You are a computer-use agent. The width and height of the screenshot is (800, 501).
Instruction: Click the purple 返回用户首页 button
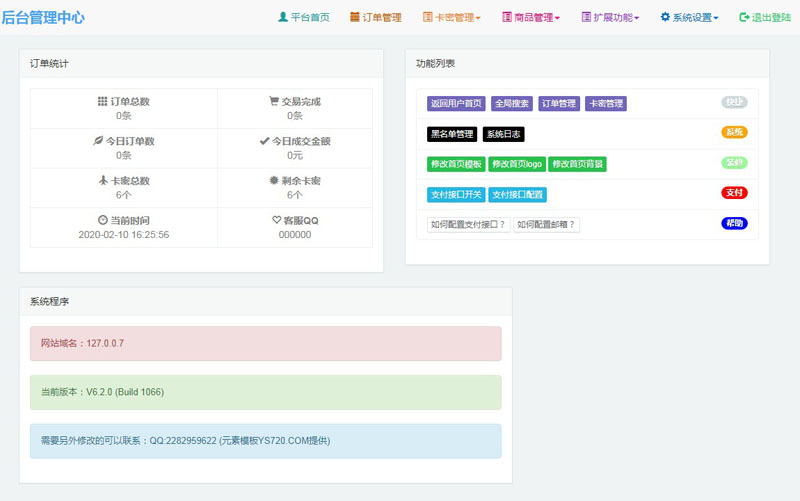pyautogui.click(x=456, y=104)
